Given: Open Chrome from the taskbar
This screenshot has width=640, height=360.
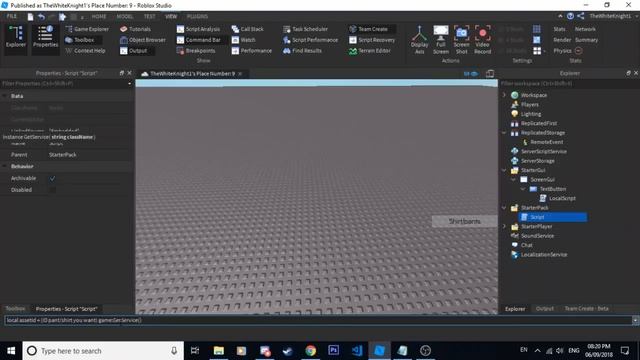Looking at the screenshot, I should pos(311,351).
